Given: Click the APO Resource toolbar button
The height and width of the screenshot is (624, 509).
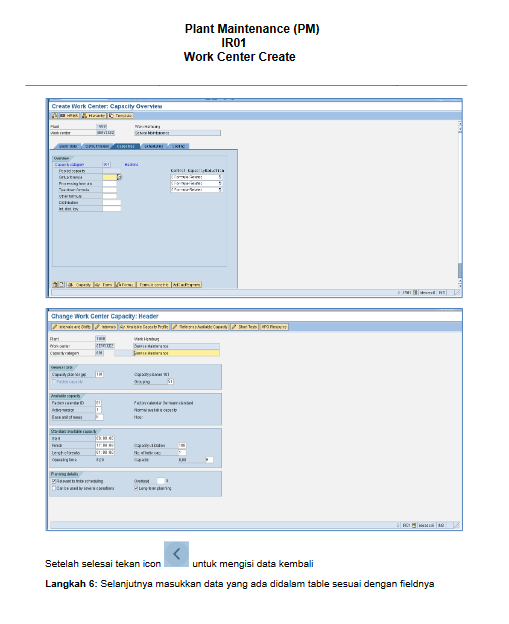Looking at the screenshot, I should (x=274, y=327).
